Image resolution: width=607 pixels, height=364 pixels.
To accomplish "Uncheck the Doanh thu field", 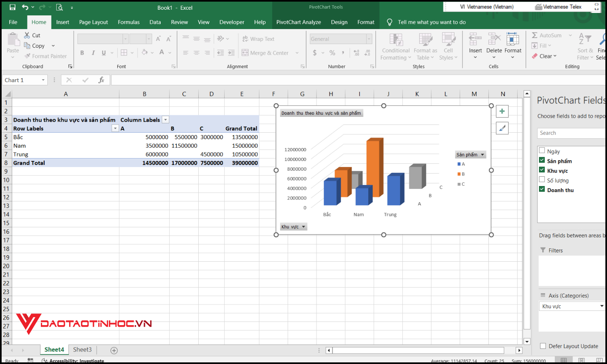I will (542, 189).
